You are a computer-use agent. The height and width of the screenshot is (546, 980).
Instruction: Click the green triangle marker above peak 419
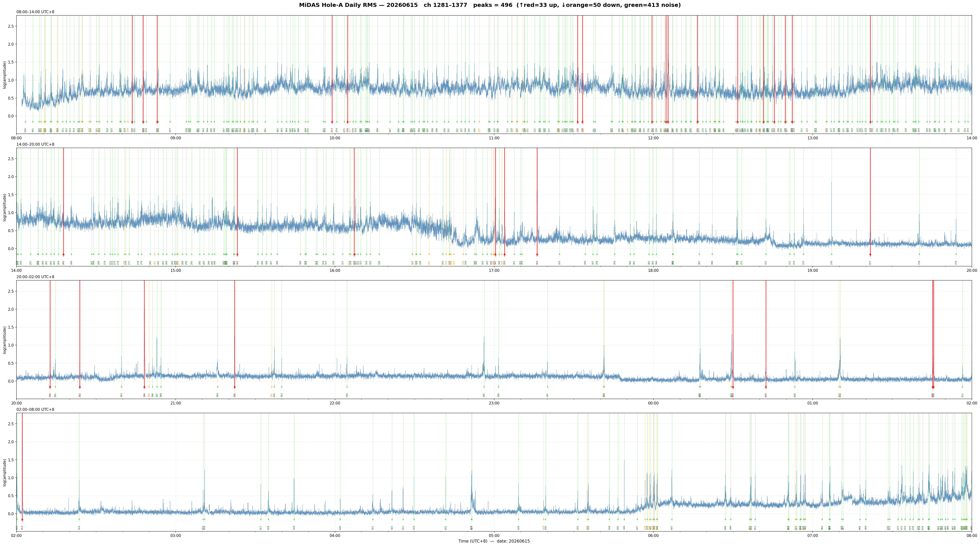(x=294, y=519)
